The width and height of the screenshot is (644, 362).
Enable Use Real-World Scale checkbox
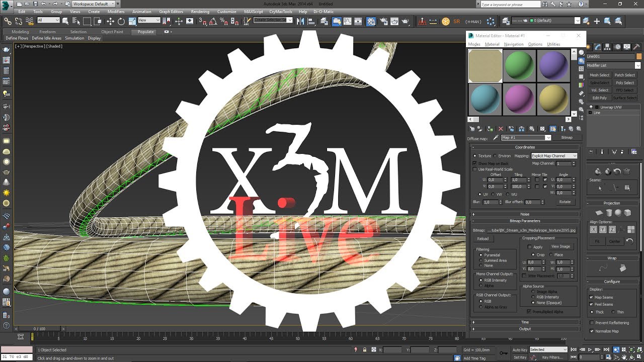(474, 169)
